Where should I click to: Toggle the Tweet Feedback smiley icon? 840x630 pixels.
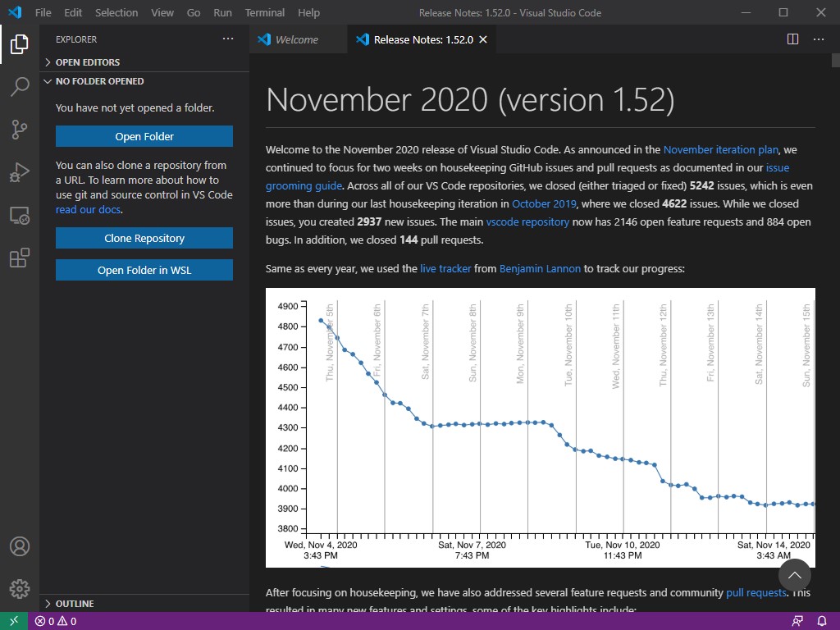pyautogui.click(x=797, y=621)
